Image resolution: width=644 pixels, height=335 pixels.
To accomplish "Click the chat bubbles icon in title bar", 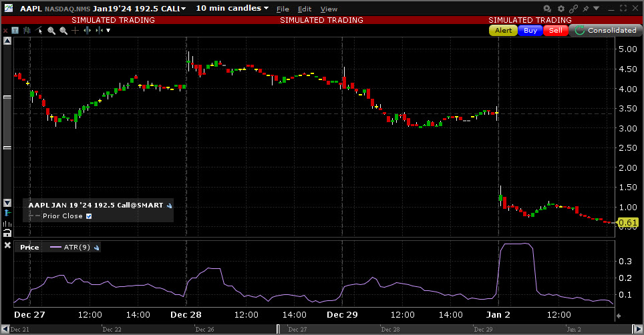I will pyautogui.click(x=547, y=9).
